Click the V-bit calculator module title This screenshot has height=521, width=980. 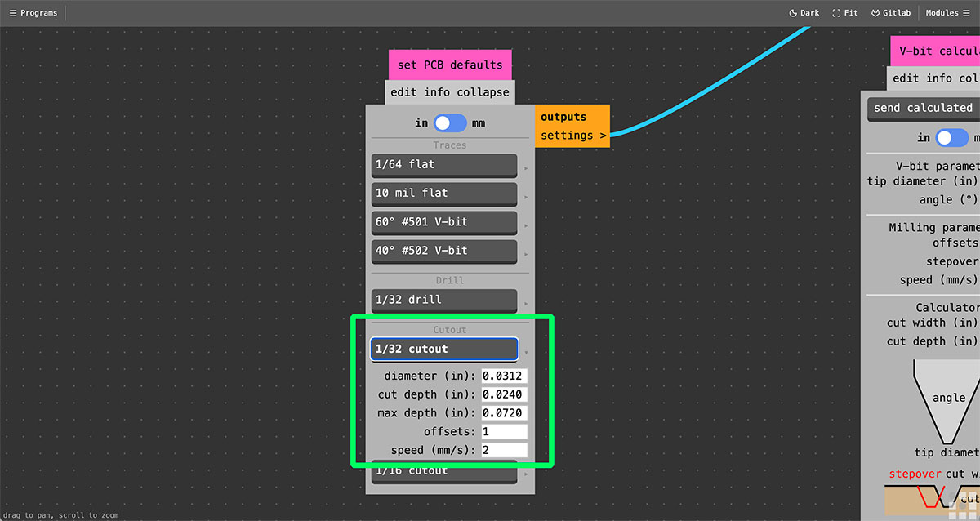point(935,51)
